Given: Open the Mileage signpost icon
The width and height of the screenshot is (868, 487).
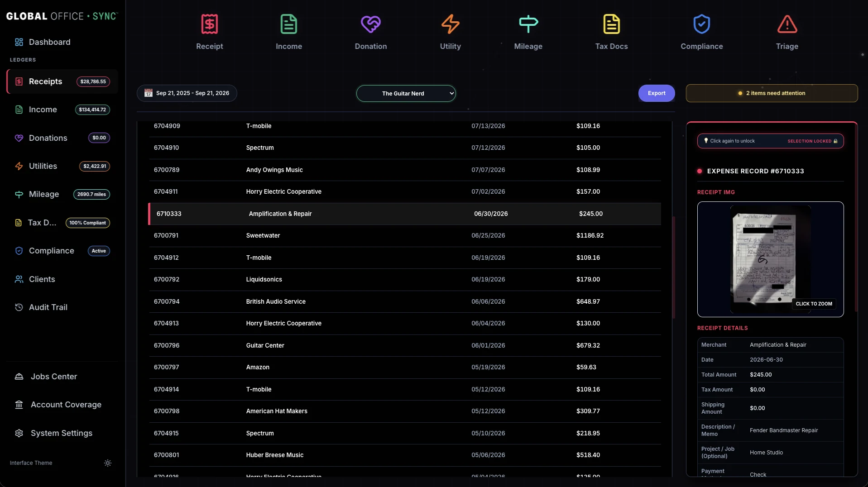Looking at the screenshot, I should click(528, 24).
